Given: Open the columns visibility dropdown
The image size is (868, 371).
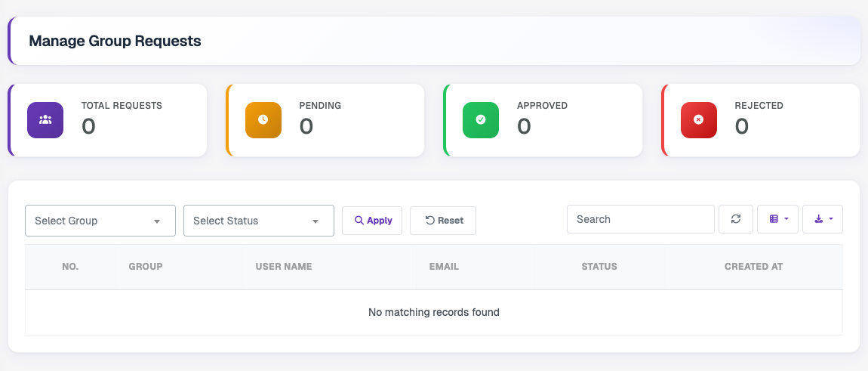Looking at the screenshot, I should coord(777,219).
